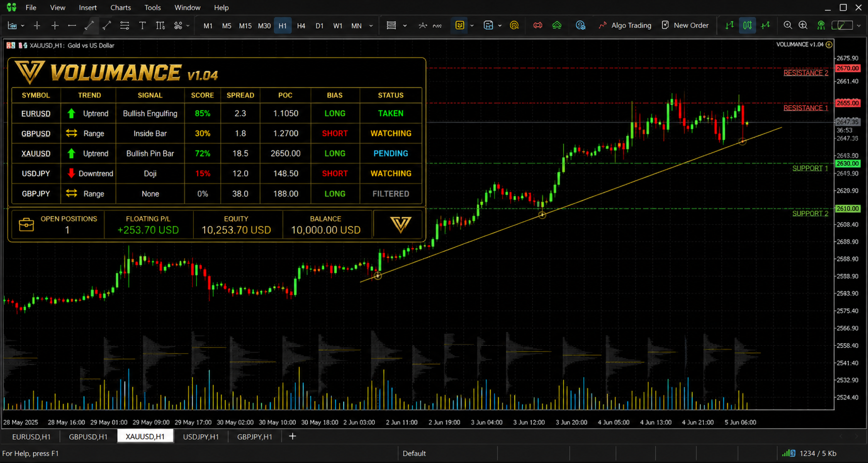Click the circled icon next to VOLUMANCE v1.04
Screen dimensions: 868x463
(829, 45)
